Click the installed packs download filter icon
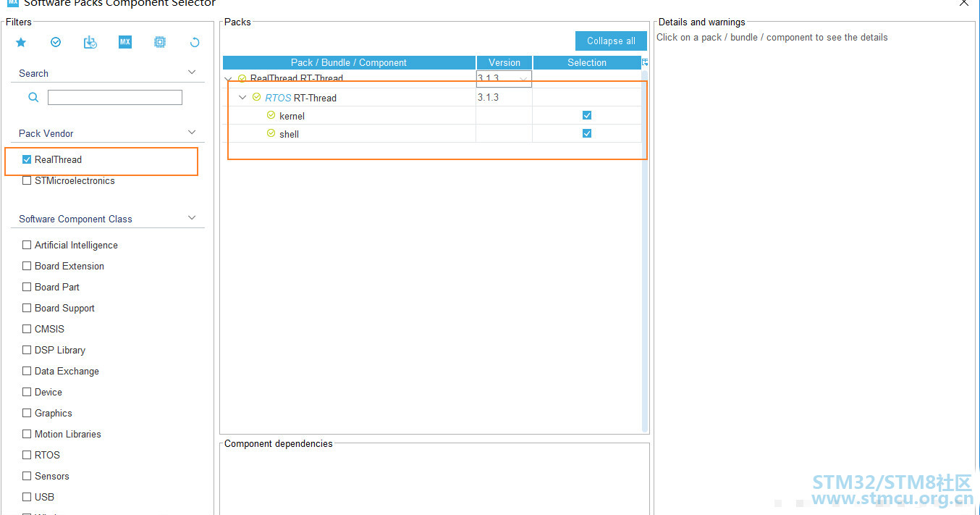The width and height of the screenshot is (980, 515). click(x=90, y=43)
